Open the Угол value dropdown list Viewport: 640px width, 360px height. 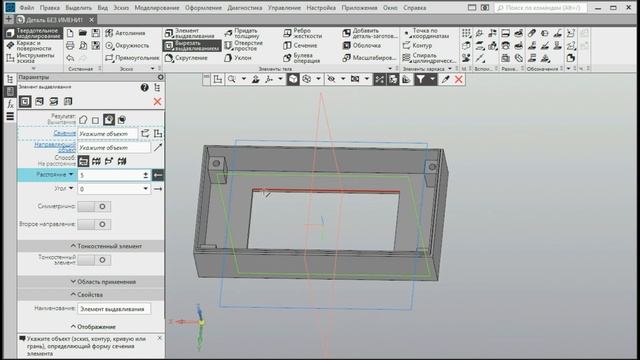click(145, 189)
